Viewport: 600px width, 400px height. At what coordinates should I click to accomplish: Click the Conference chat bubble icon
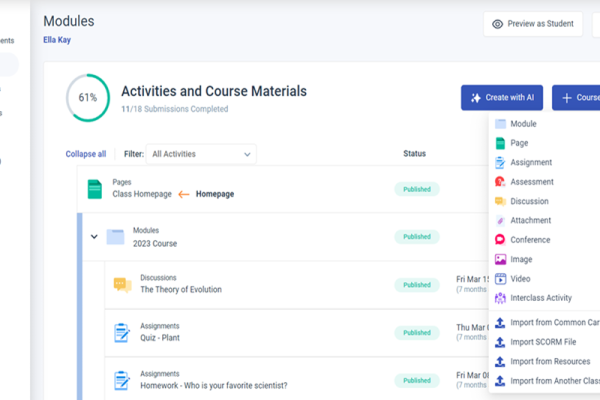500,240
